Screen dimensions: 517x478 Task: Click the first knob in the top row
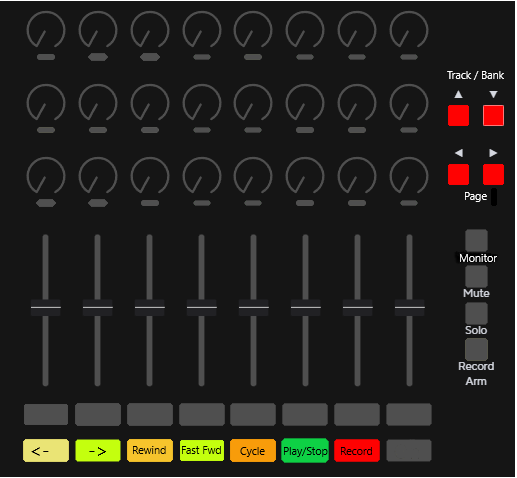coord(46,30)
